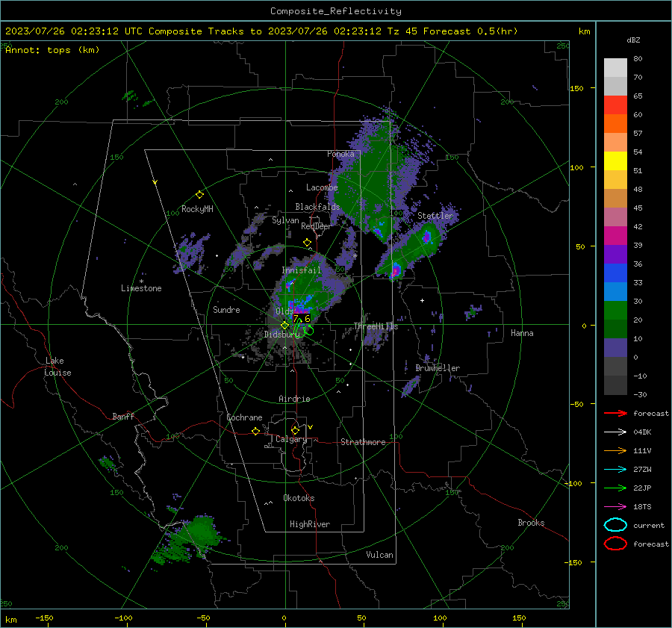Viewport: 672px width, 628px height.
Task: Click the Stettler city label
Action: 435,216
